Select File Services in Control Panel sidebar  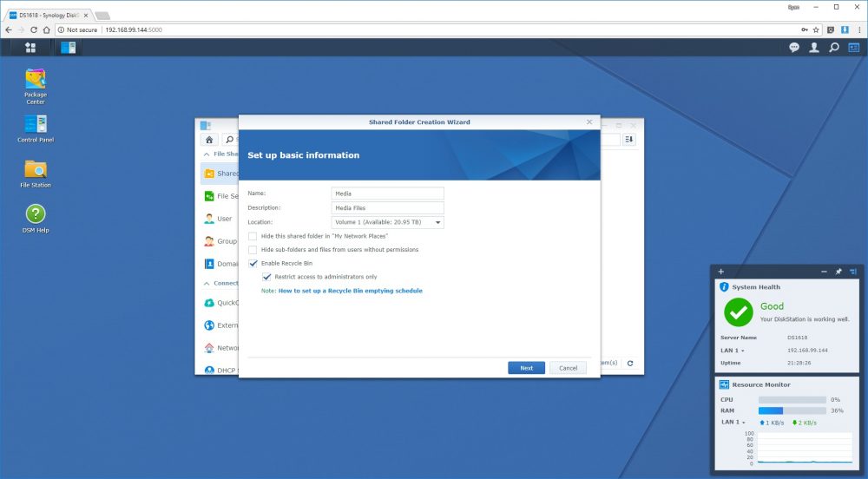click(x=220, y=196)
